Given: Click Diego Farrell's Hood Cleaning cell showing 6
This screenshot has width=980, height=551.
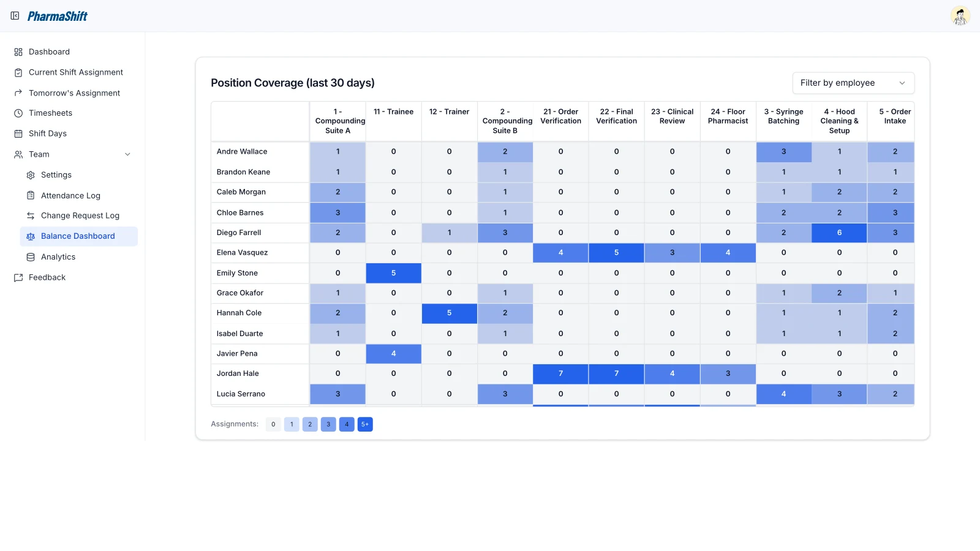Looking at the screenshot, I should tap(839, 233).
